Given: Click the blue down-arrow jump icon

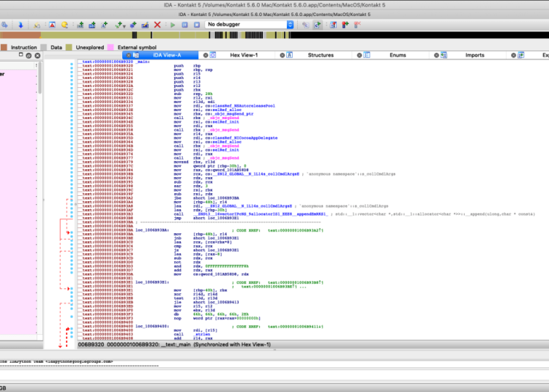Looking at the screenshot, I should (x=20, y=25).
